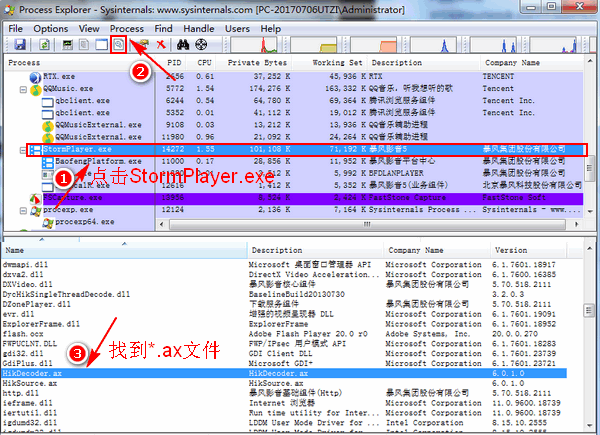Click the Properties toolbar icon
The width and height of the screenshot is (600, 435).
(x=143, y=45)
